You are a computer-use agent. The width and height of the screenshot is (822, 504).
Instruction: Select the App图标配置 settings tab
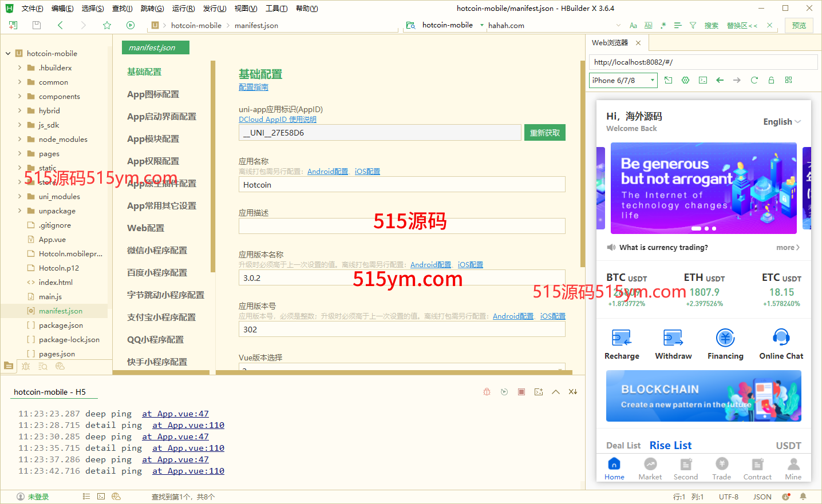pos(153,94)
